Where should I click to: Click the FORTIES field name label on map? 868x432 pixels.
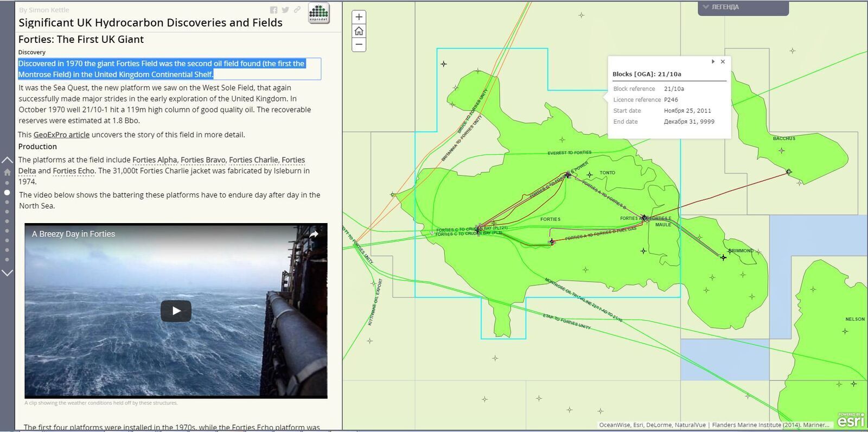pos(550,219)
